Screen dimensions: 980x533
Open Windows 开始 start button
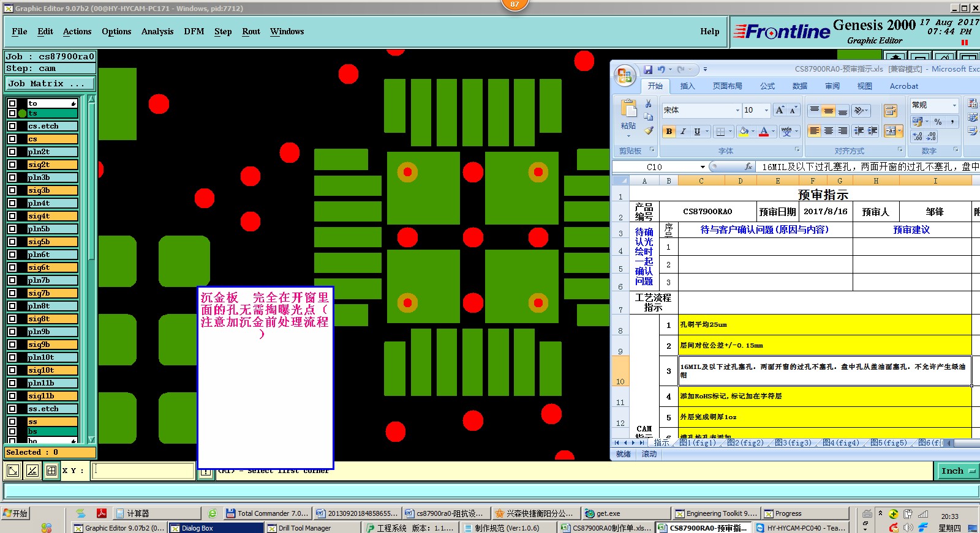click(x=15, y=513)
